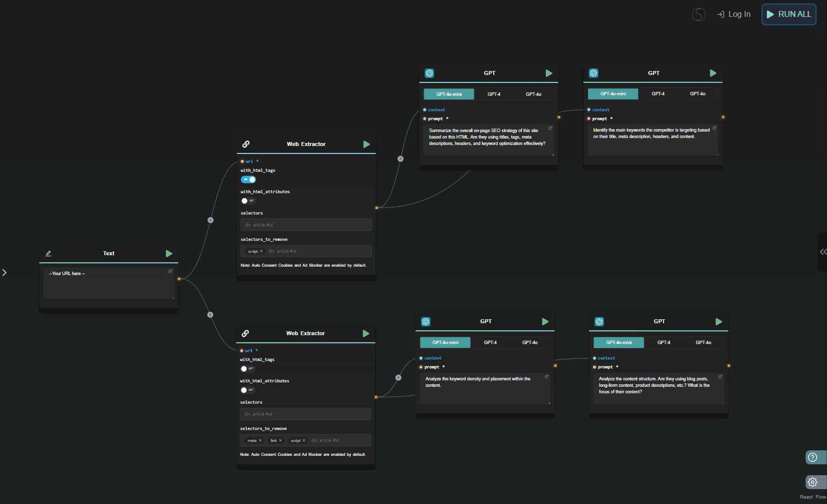Click Log In

click(734, 14)
